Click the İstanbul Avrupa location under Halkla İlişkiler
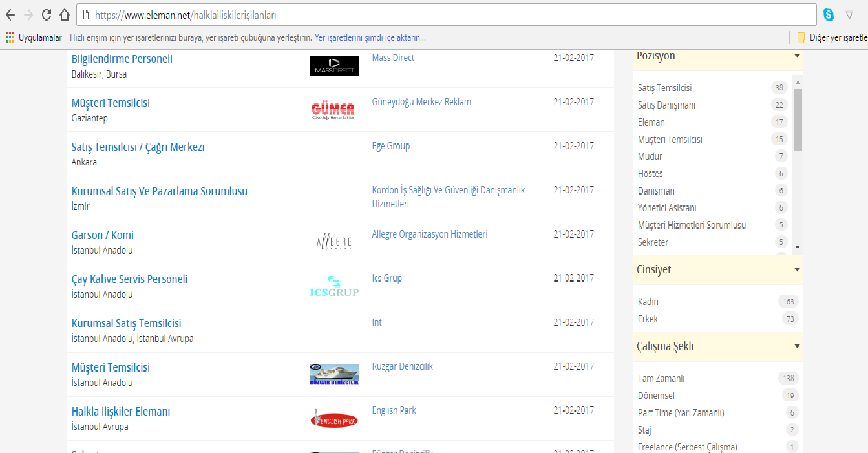This screenshot has height=453, width=868. [100, 427]
